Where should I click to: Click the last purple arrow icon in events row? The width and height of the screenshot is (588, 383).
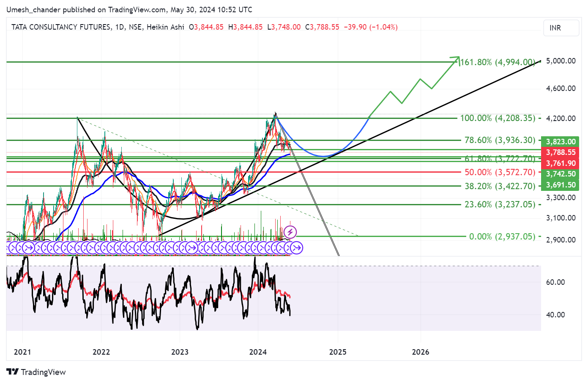click(297, 248)
